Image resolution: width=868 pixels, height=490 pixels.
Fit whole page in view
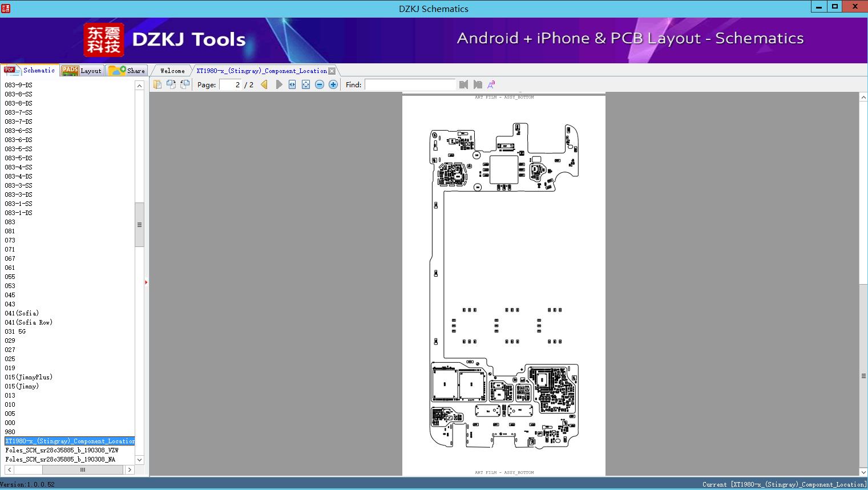pos(306,84)
